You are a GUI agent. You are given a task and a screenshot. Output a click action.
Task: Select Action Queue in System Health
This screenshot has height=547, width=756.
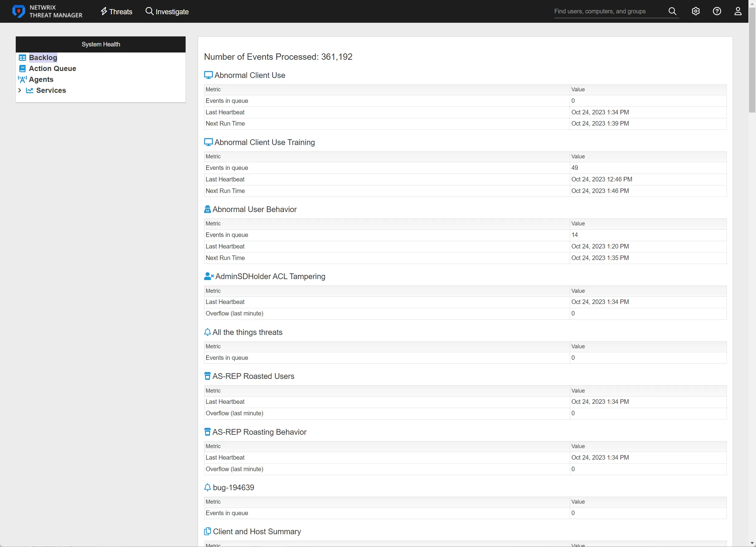pos(53,69)
